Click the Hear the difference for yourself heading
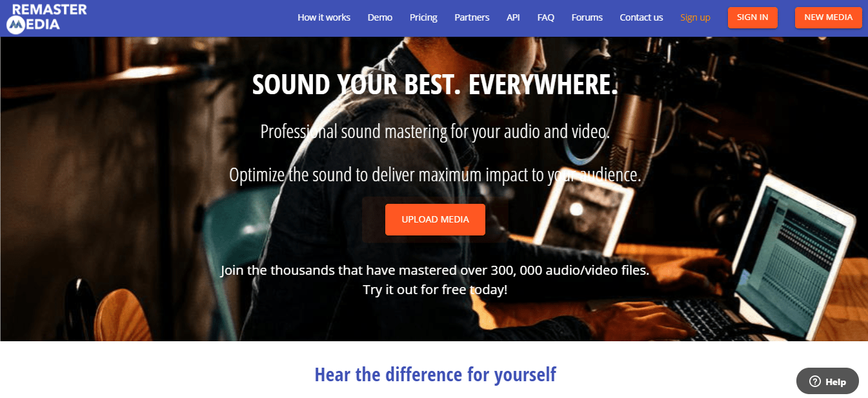 point(435,374)
